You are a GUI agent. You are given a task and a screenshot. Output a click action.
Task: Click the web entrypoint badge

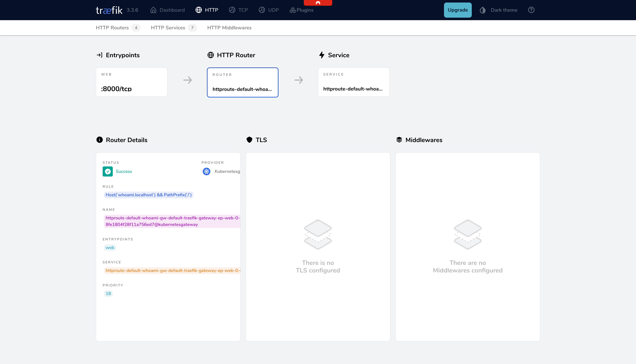tap(110, 247)
